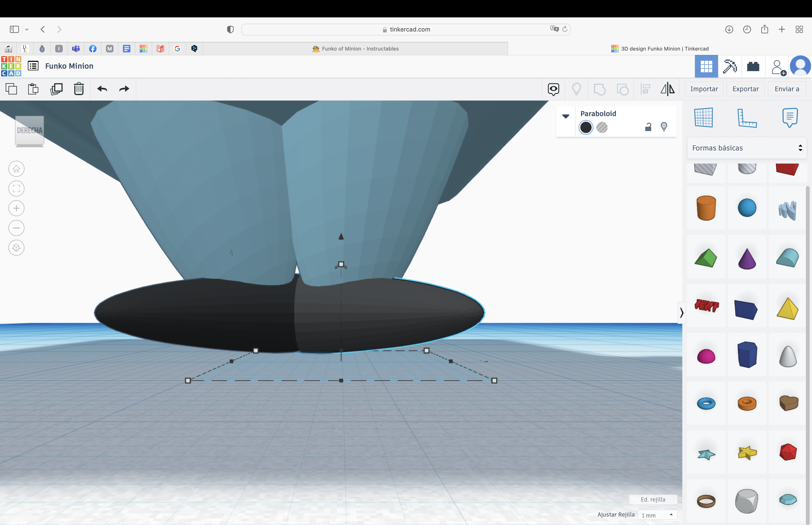Open the Bricks mode
The width and height of the screenshot is (812, 525).
pos(753,66)
